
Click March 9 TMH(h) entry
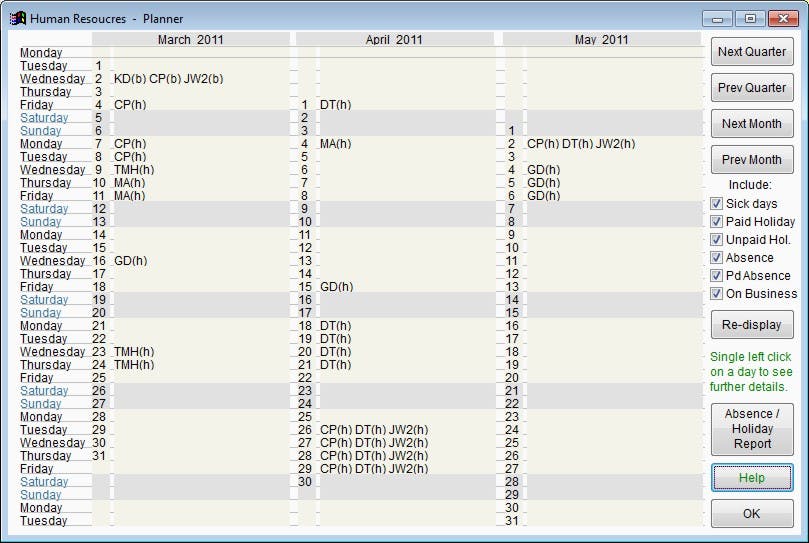[134, 170]
